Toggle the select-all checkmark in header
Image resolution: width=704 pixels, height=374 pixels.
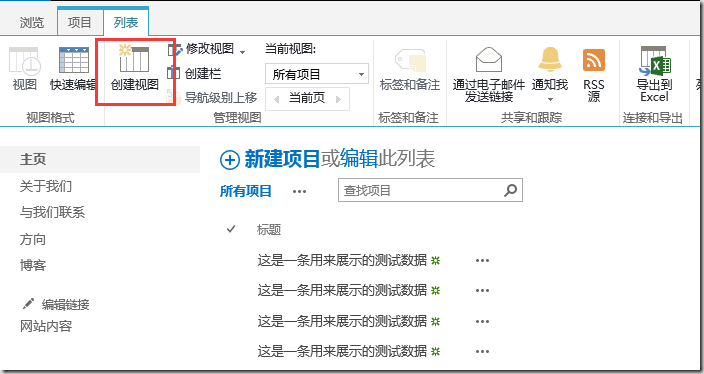click(x=231, y=229)
